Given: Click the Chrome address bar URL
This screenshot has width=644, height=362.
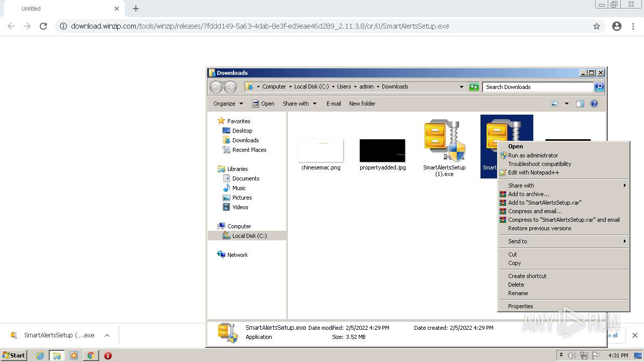Looking at the screenshot, I should pos(260,26).
